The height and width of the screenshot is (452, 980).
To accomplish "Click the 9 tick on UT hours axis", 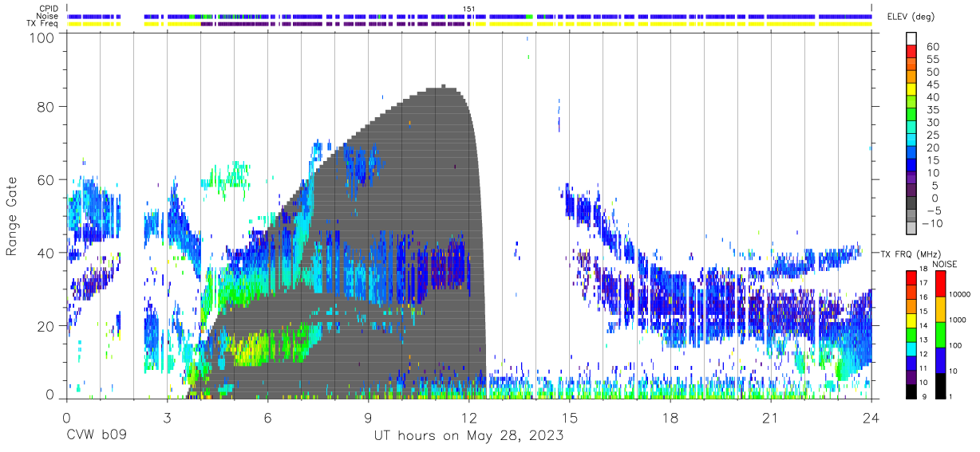I will pos(368,418).
